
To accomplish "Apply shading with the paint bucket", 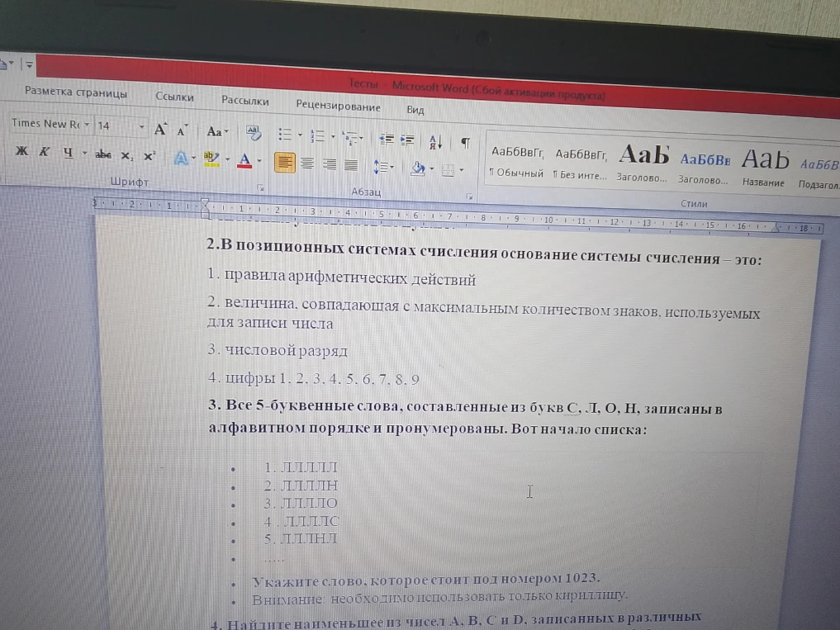I will (x=418, y=168).
